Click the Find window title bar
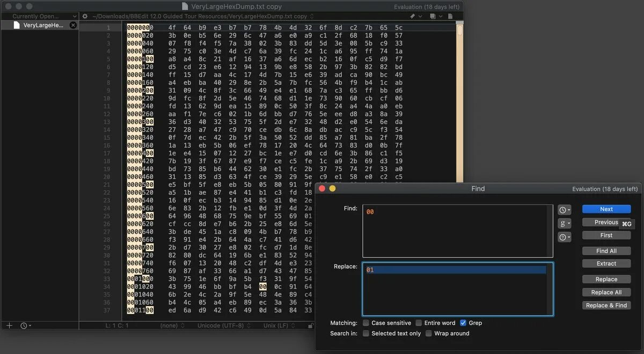Viewport: 644px width, 354px height. tap(478, 189)
